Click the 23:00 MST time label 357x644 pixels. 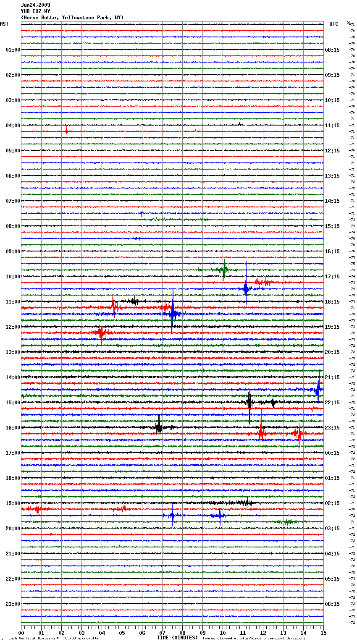(x=13, y=604)
